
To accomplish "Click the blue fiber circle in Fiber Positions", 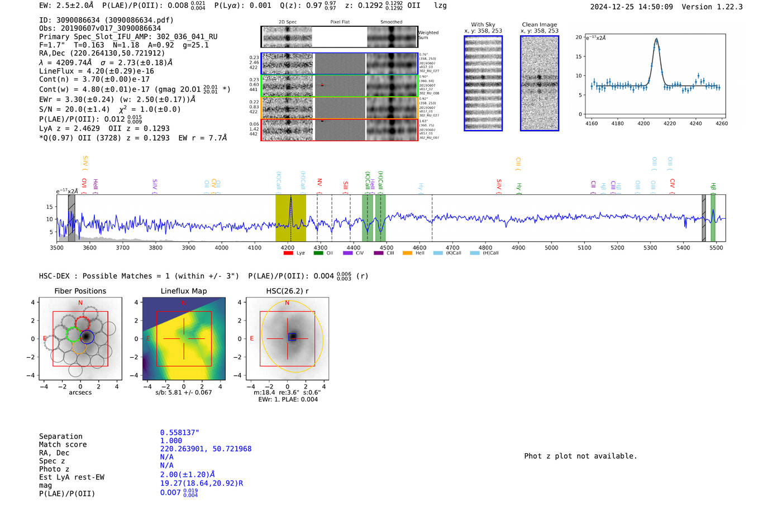I will [x=87, y=337].
